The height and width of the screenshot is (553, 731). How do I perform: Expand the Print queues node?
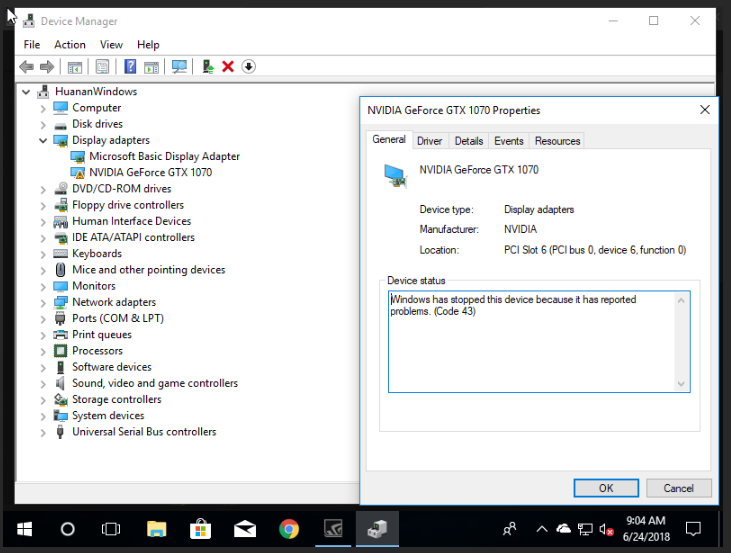tap(43, 335)
